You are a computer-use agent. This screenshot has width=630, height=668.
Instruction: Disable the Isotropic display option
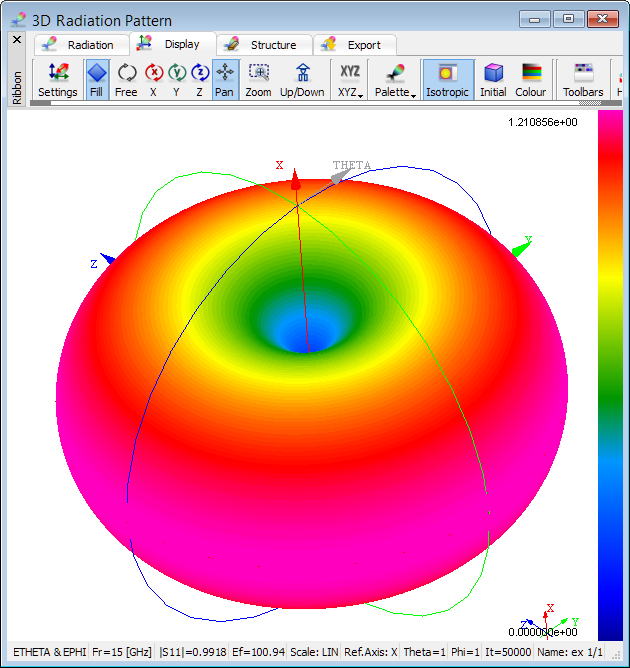pyautogui.click(x=447, y=80)
